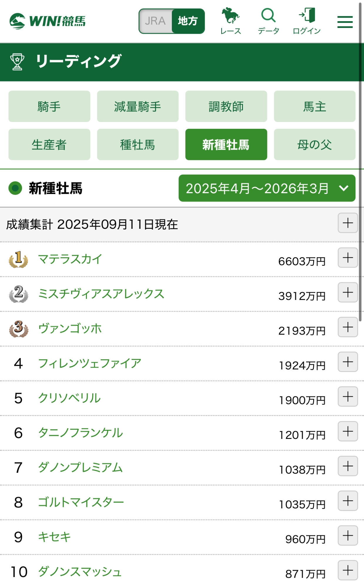
Task: Choose the 母の父 tab
Action: point(314,145)
